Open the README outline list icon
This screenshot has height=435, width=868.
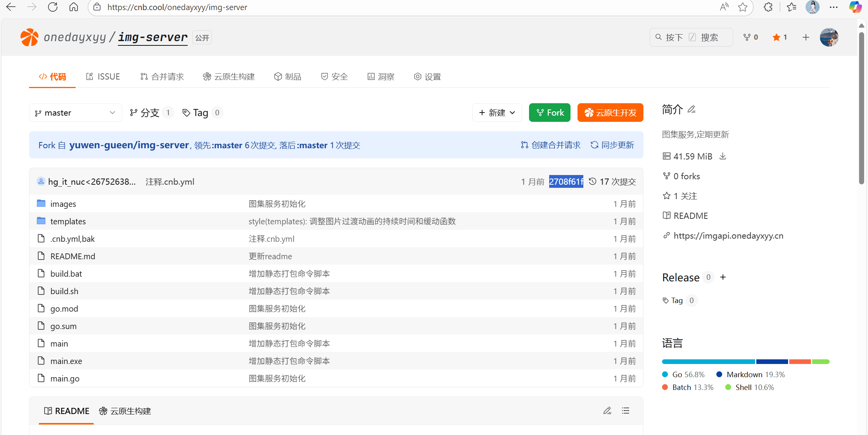[x=626, y=411]
